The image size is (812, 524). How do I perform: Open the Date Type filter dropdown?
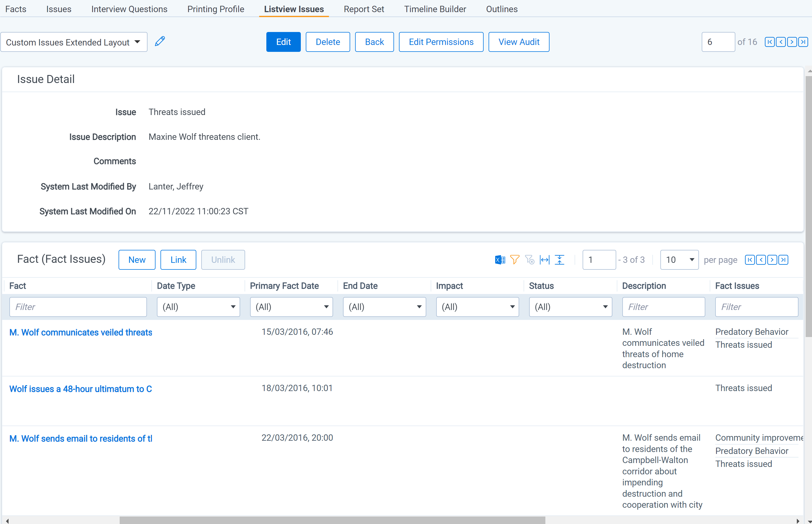click(198, 307)
